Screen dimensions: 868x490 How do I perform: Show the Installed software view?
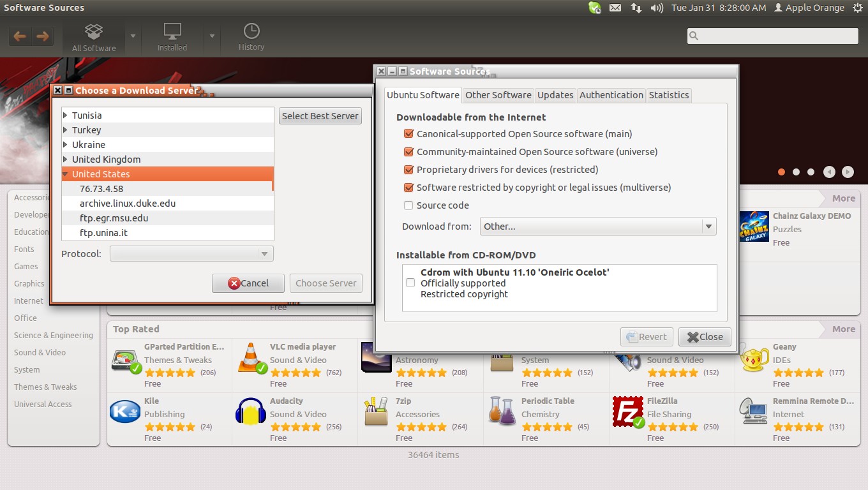click(x=172, y=38)
